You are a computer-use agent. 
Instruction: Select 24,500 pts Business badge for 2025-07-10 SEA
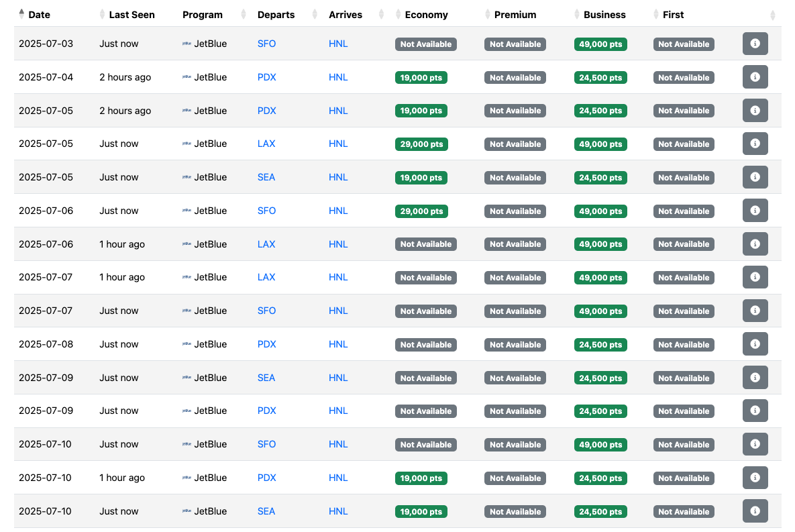tap(600, 511)
